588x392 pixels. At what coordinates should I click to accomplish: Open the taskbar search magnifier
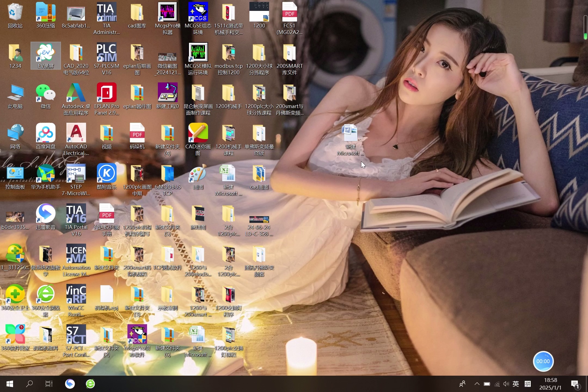coord(29,384)
